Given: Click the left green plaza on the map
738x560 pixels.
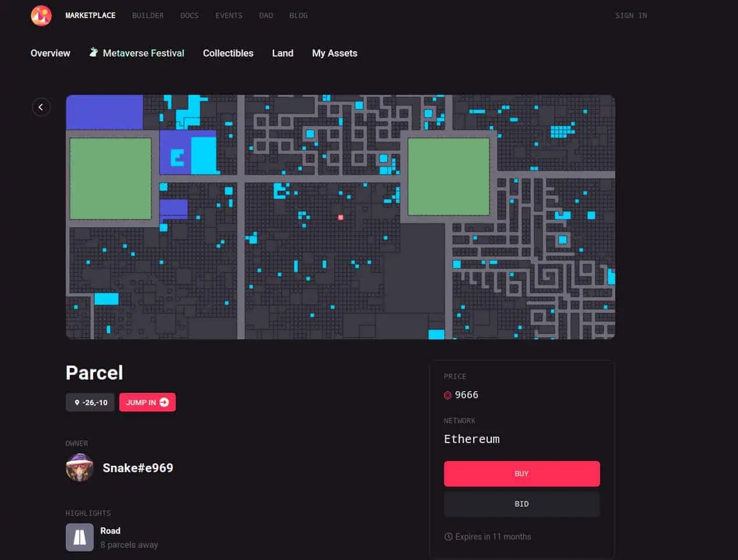Looking at the screenshot, I should [111, 179].
